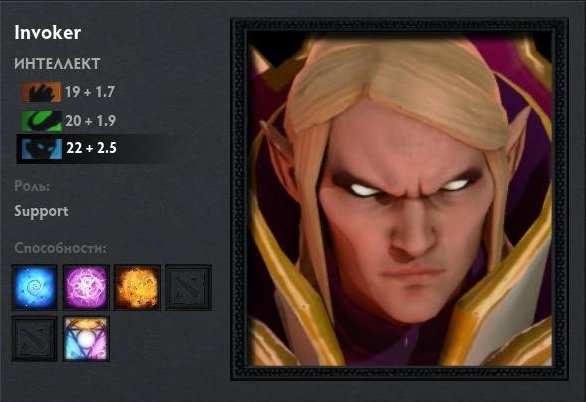Screen dimensions: 586x402
Task: Click the strength attribute fist icon
Action: coord(41,92)
